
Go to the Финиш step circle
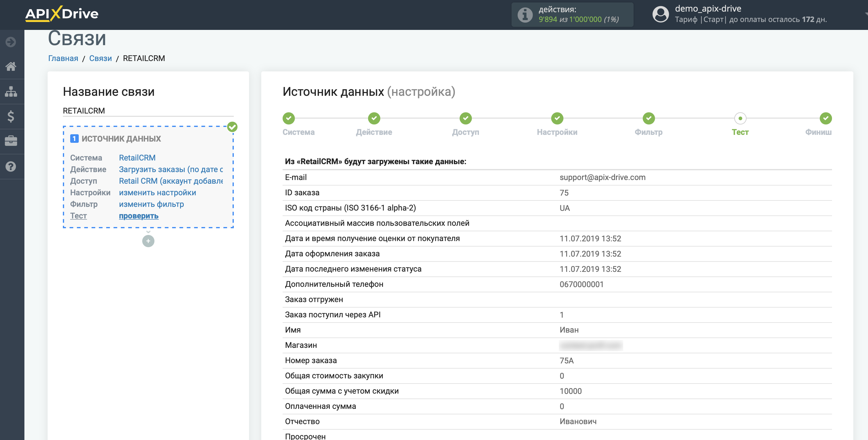pyautogui.click(x=826, y=118)
